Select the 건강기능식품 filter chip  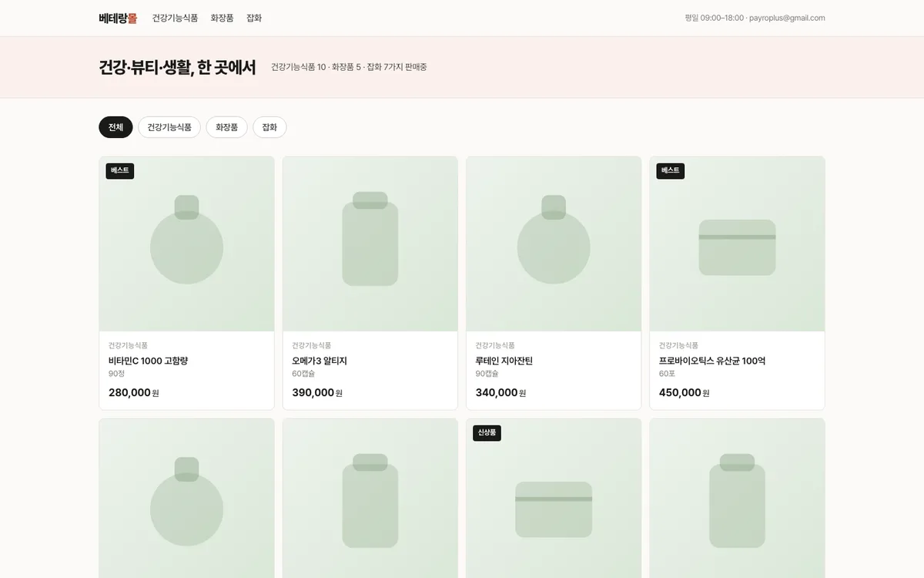(x=169, y=127)
